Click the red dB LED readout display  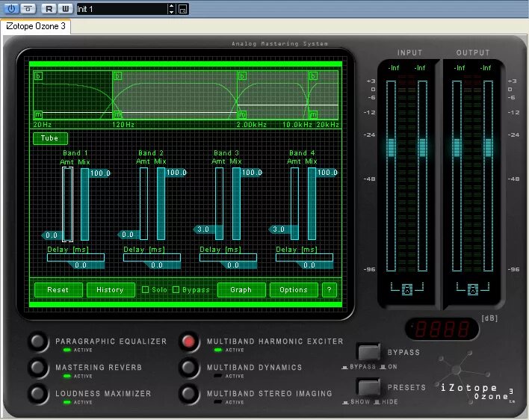[442, 329]
